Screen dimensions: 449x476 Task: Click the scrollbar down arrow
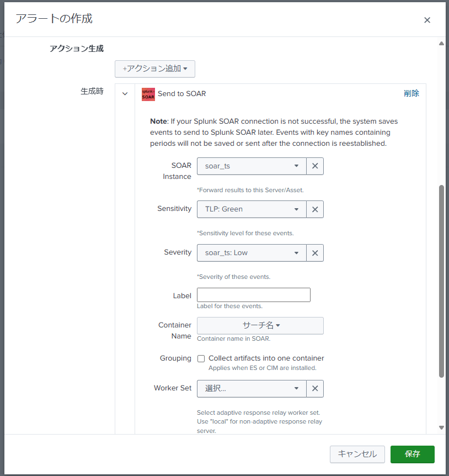tap(441, 427)
